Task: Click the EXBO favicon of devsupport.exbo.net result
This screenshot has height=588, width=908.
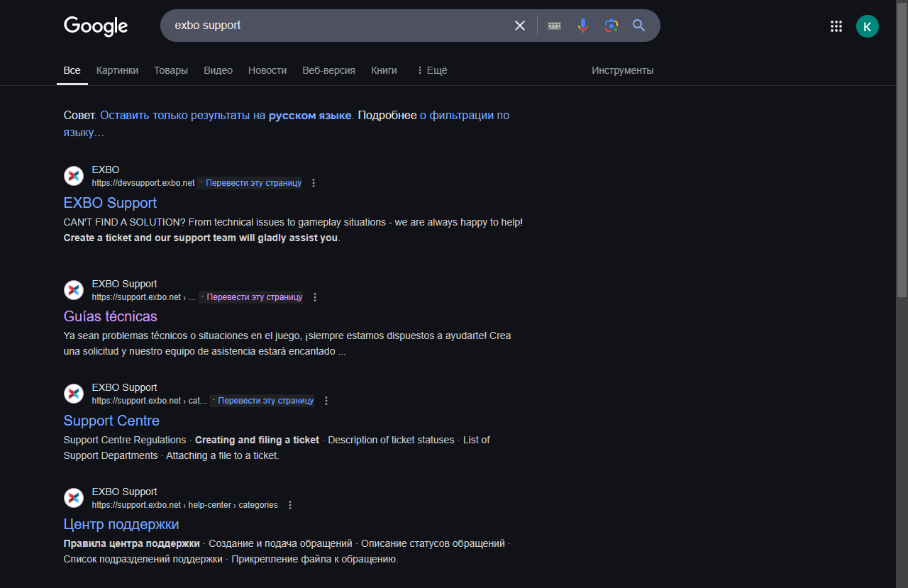Action: [x=74, y=176]
